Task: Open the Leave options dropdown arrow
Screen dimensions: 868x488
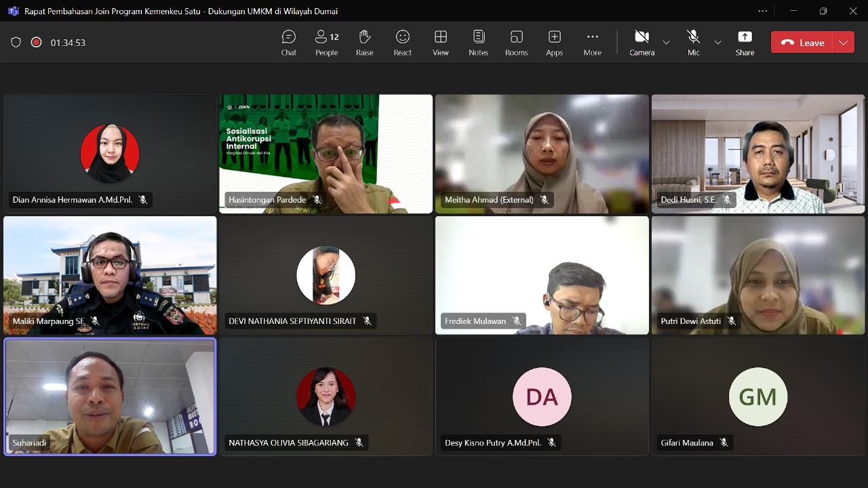Action: point(843,42)
